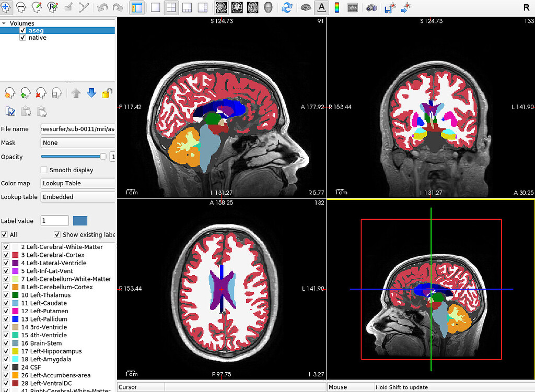Open the 3D head view
Image resolution: width=535 pixels, height=392 pixels.
[x=269, y=7]
